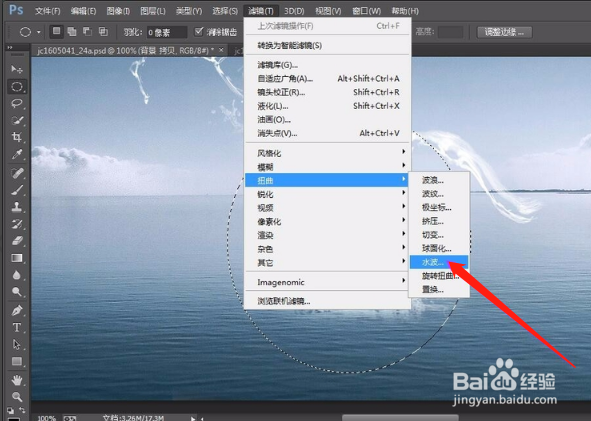Close the jc1605041_24a.psd document tab
The width and height of the screenshot is (591, 421).
point(222,50)
